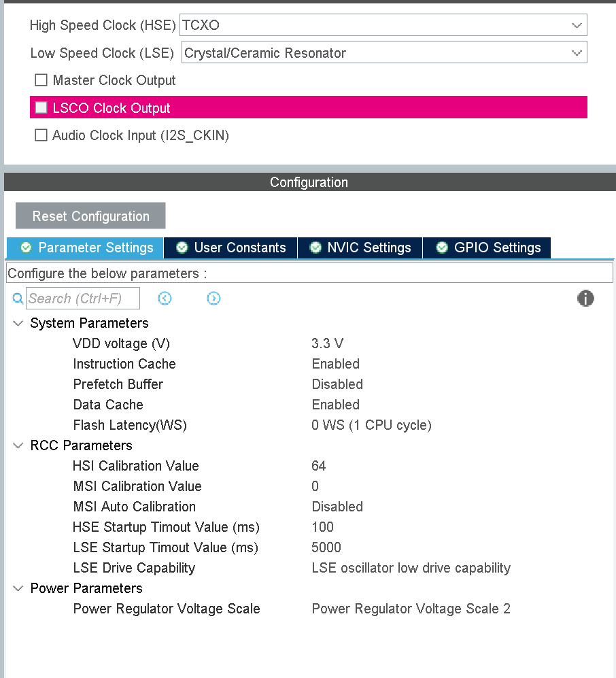Collapse the System Parameters section
The width and height of the screenshot is (616, 678).
coord(18,323)
